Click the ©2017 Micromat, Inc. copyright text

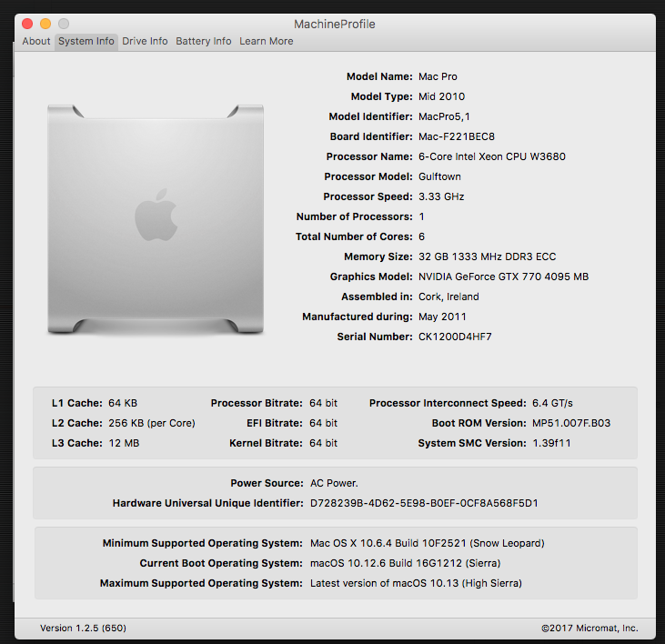[589, 628]
